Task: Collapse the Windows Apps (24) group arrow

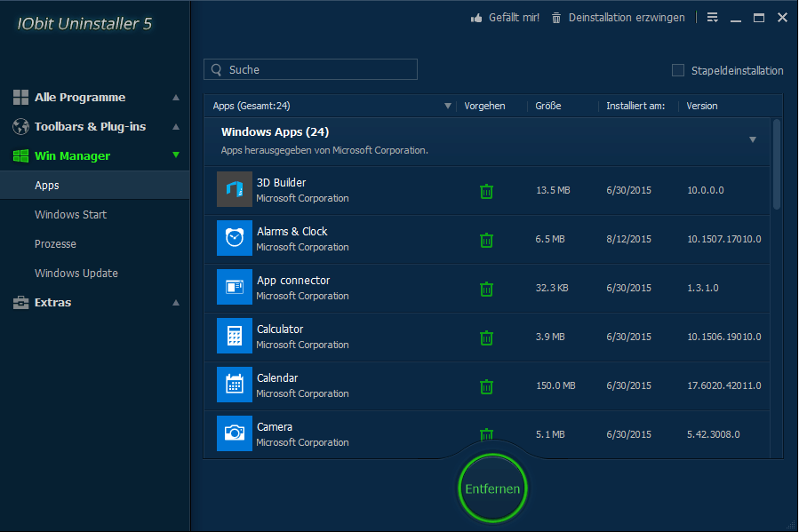Action: click(x=753, y=139)
